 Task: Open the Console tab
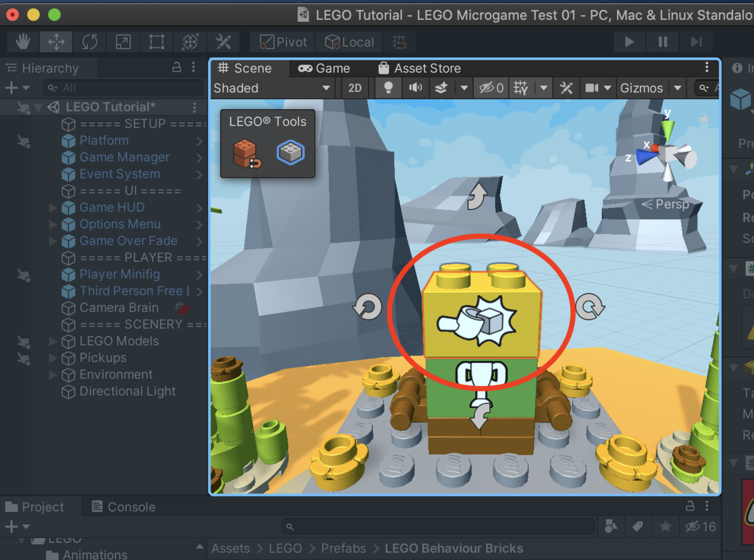tap(123, 507)
